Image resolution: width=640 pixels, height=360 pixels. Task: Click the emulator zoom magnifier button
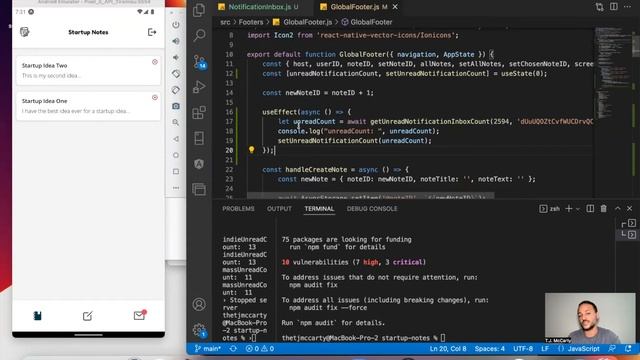click(176, 122)
